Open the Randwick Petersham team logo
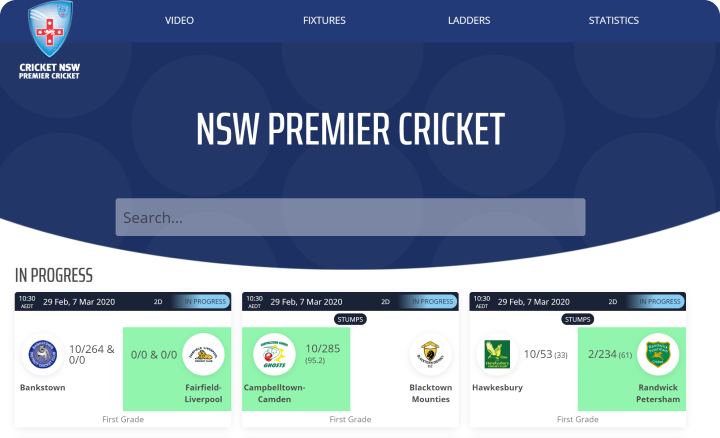The height and width of the screenshot is (438, 720). click(x=658, y=354)
